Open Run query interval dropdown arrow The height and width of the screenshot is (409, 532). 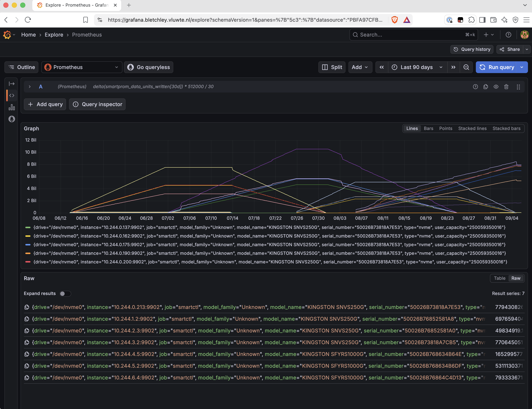click(522, 67)
